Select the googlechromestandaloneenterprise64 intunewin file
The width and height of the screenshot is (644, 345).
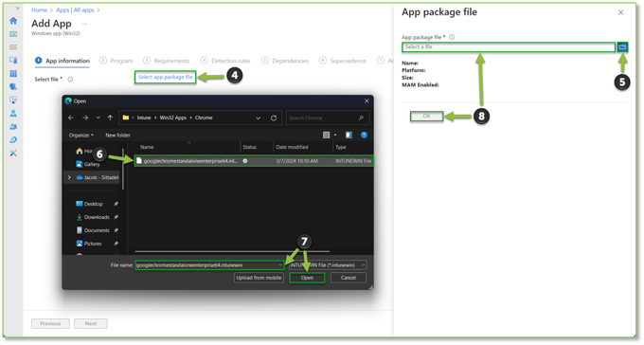click(x=254, y=161)
